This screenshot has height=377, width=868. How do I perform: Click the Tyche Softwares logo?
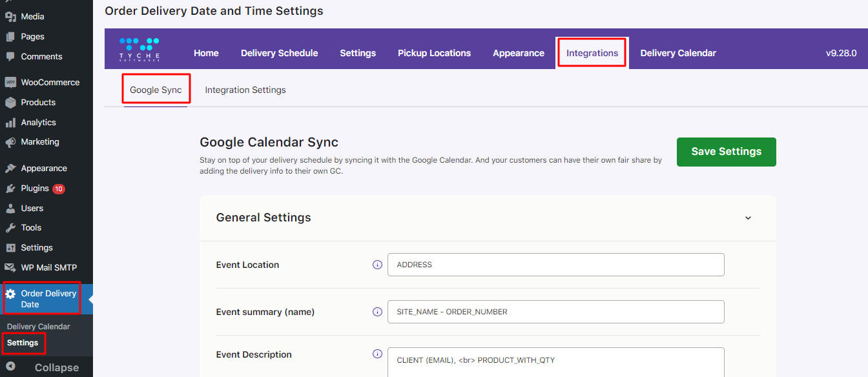click(139, 50)
